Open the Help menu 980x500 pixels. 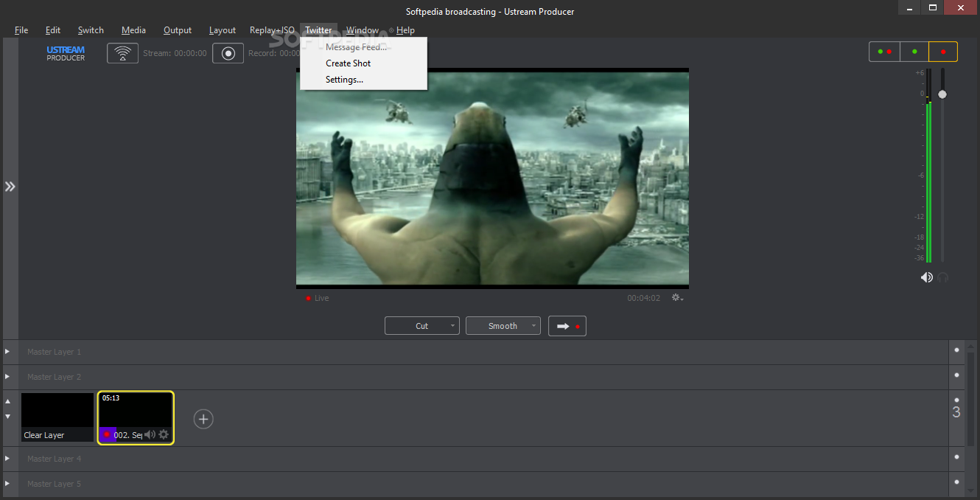tap(405, 30)
